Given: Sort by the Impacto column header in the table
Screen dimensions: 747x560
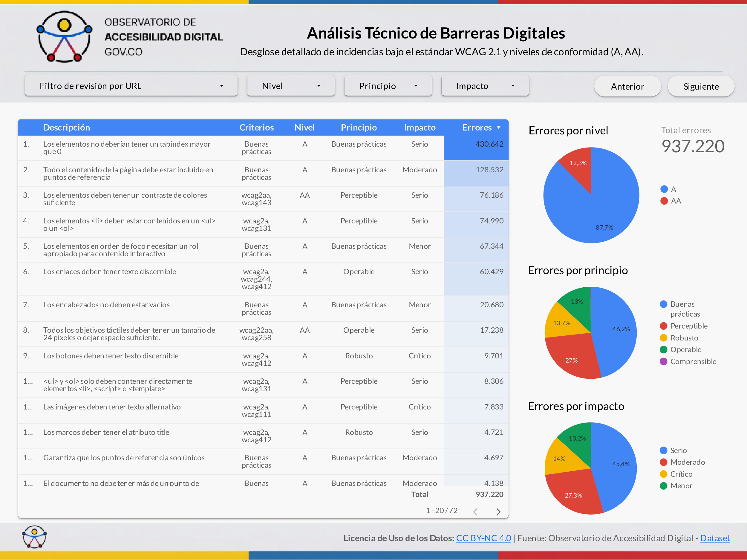Looking at the screenshot, I should point(420,127).
